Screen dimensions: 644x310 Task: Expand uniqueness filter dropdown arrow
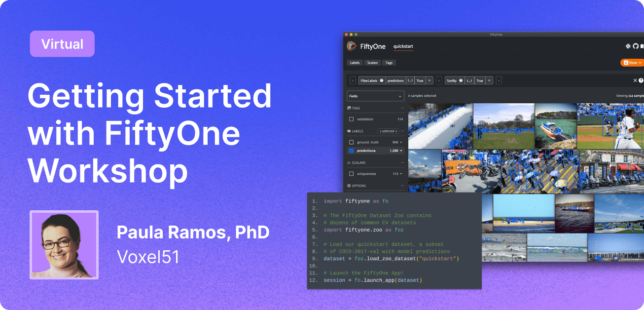coord(401,174)
